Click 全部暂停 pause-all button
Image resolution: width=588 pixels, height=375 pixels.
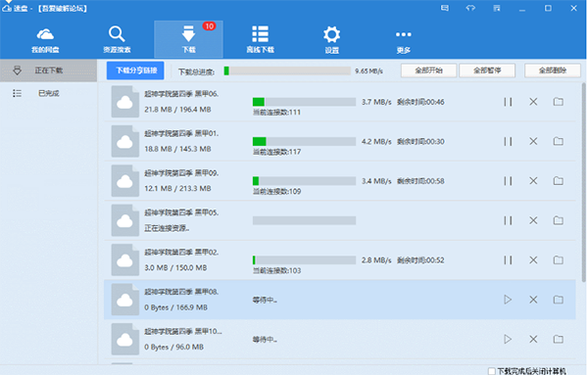pyautogui.click(x=487, y=70)
